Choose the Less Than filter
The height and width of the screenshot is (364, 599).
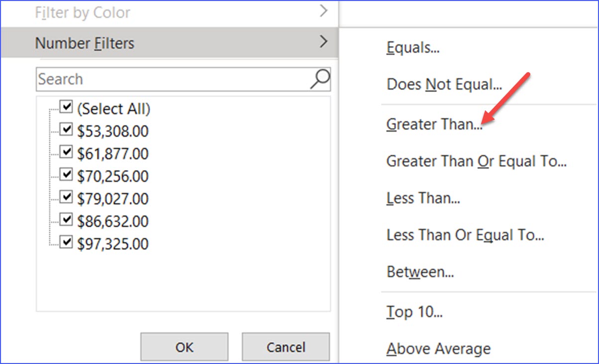[423, 198]
